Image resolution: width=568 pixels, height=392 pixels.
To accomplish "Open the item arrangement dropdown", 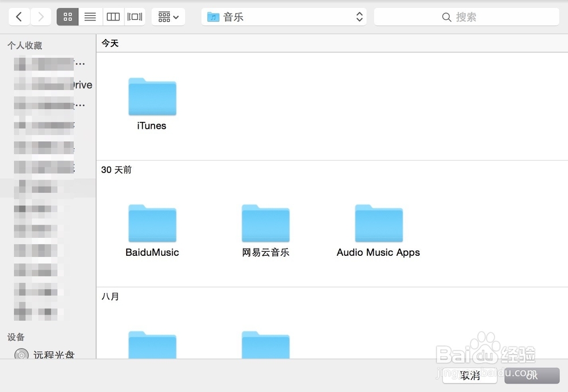I will coord(169,16).
